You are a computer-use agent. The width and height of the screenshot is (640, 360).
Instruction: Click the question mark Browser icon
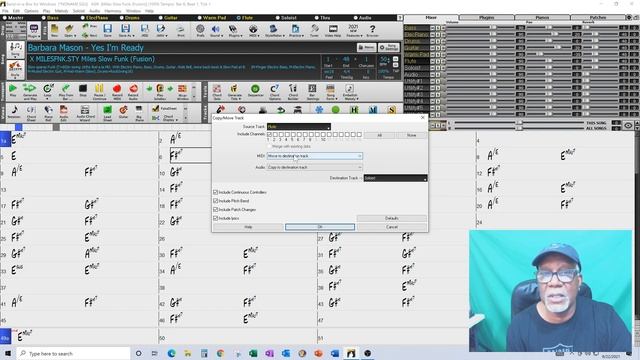(x=372, y=31)
